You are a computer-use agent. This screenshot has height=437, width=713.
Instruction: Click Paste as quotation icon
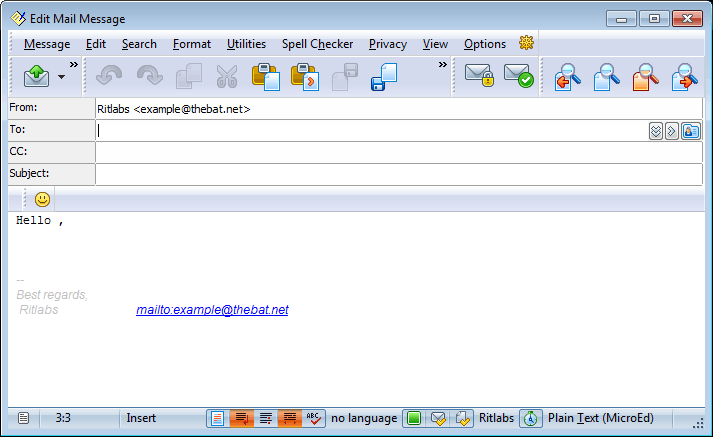305,77
